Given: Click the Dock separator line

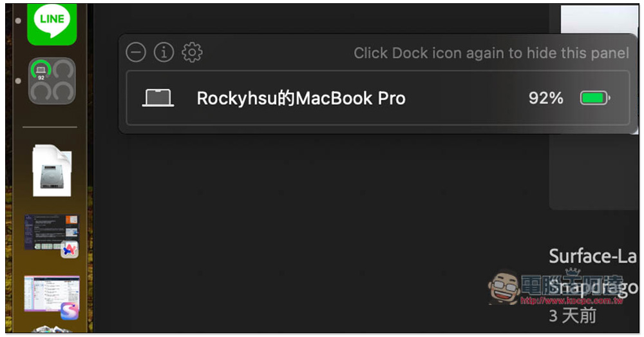Looking at the screenshot, I should [50, 127].
